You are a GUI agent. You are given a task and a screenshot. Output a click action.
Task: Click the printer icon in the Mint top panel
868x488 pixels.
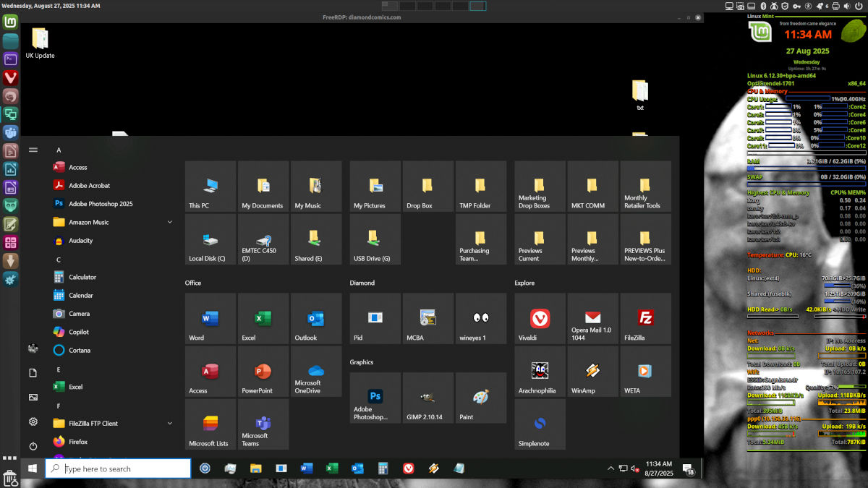click(x=835, y=6)
